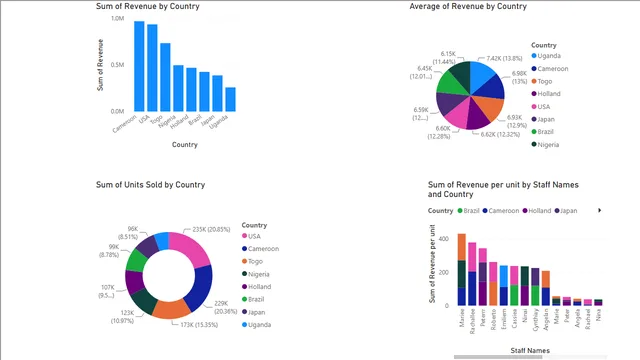The height and width of the screenshot is (360, 640).
Task: Click the 7.42K (13.8%) pie label
Action: click(x=504, y=58)
